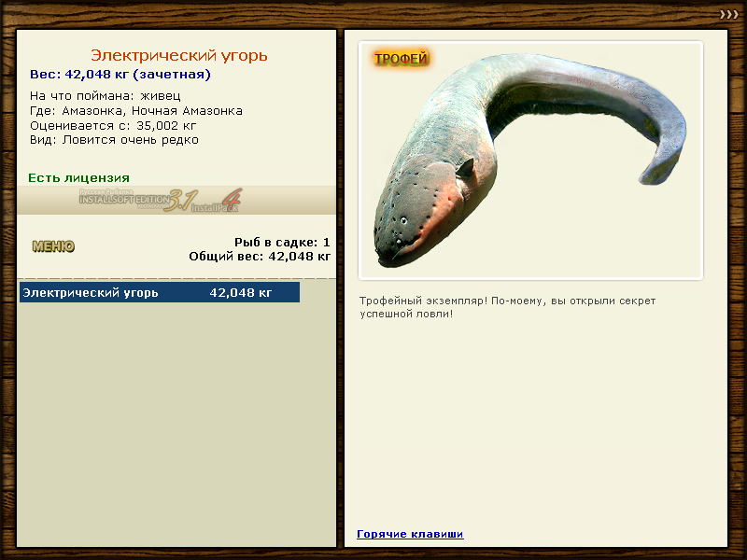Click the Вес: 42,048 кг (зачетная) text
Image resolution: width=747 pixels, height=560 pixels.
(x=120, y=75)
